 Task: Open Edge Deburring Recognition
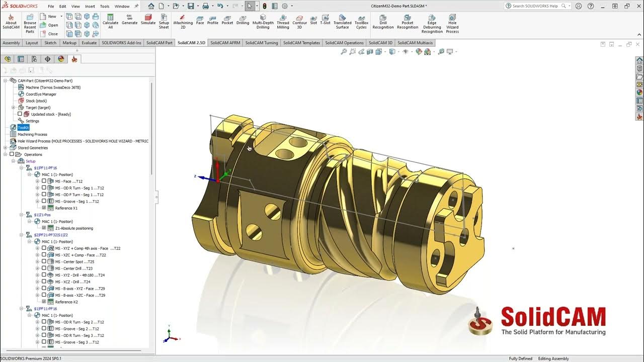click(432, 24)
